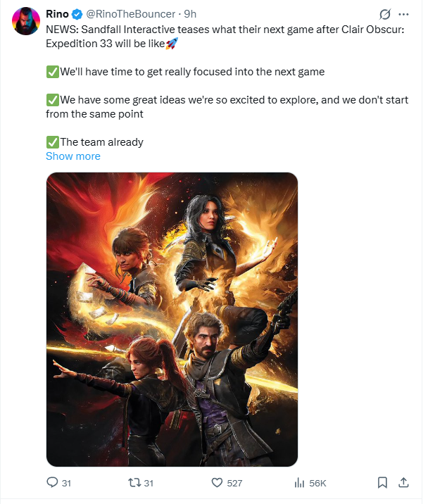Viewport: 428px width, 504px height.
Task: Open the 9h timestamp link
Action: 190,14
